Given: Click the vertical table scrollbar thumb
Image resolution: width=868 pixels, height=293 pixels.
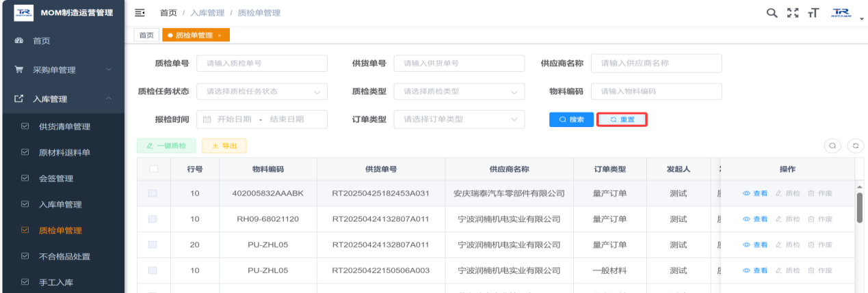Looking at the screenshot, I should click(859, 207).
